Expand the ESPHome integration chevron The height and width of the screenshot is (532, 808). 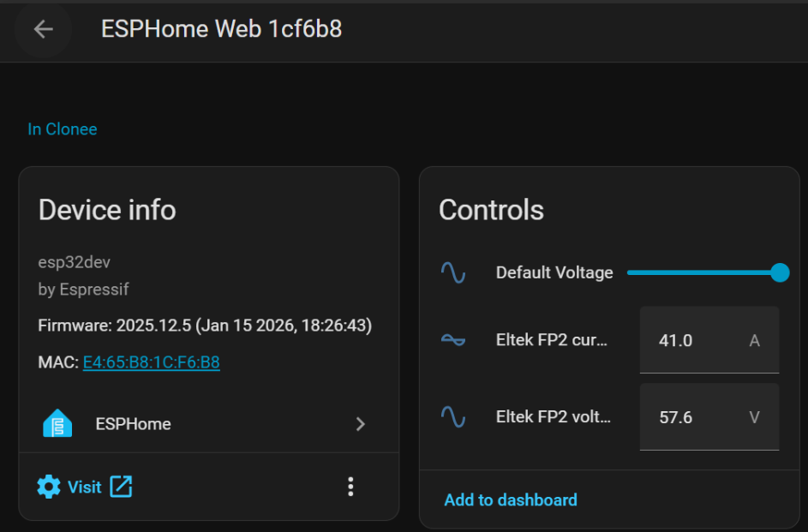point(361,424)
